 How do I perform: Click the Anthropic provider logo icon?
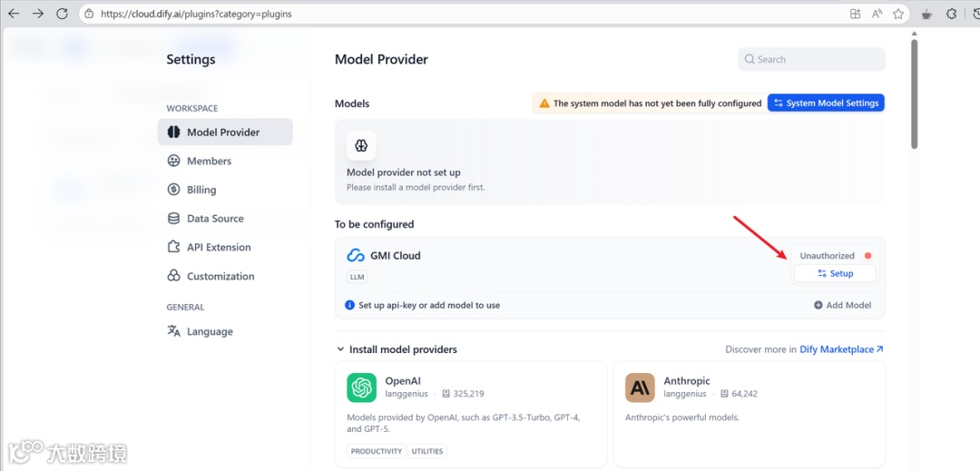point(640,388)
